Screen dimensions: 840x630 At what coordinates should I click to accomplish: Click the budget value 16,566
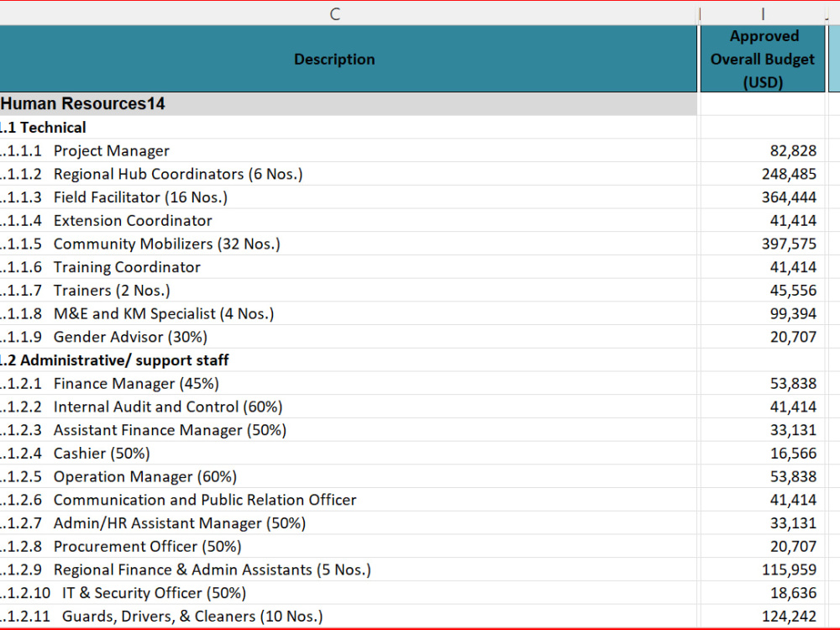click(763, 454)
